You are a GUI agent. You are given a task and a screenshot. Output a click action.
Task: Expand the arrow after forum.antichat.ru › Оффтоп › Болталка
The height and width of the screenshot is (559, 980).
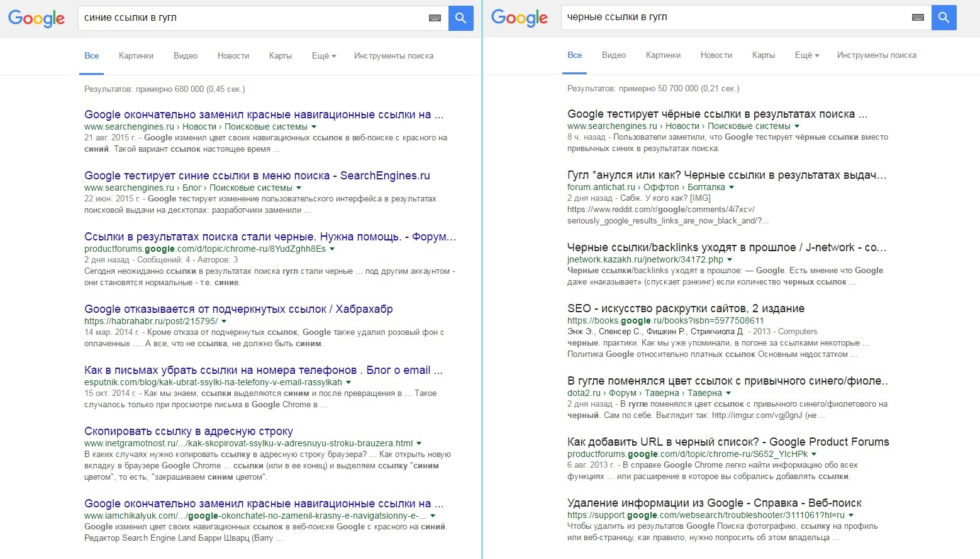pyautogui.click(x=732, y=187)
